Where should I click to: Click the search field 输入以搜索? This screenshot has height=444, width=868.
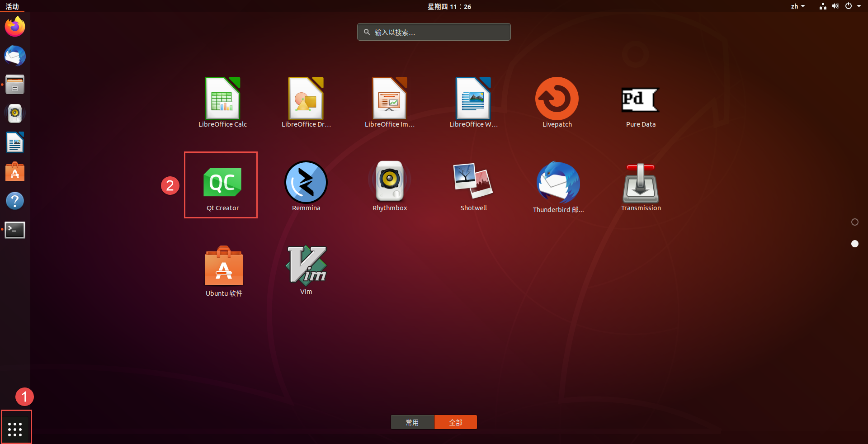pyautogui.click(x=434, y=32)
